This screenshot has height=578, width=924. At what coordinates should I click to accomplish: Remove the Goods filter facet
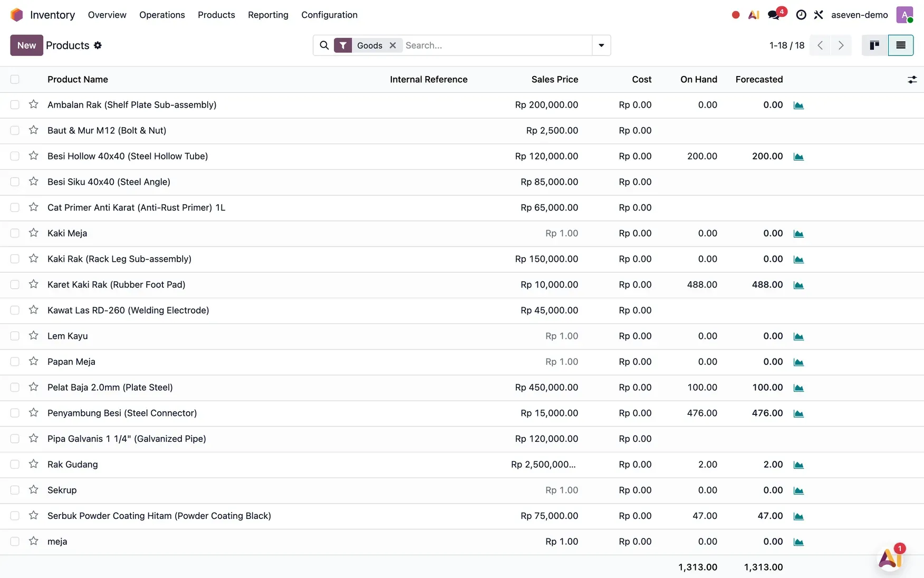click(393, 45)
